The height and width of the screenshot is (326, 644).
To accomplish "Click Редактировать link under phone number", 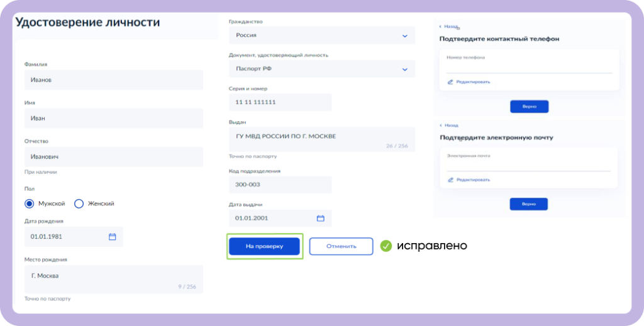I will tap(473, 82).
